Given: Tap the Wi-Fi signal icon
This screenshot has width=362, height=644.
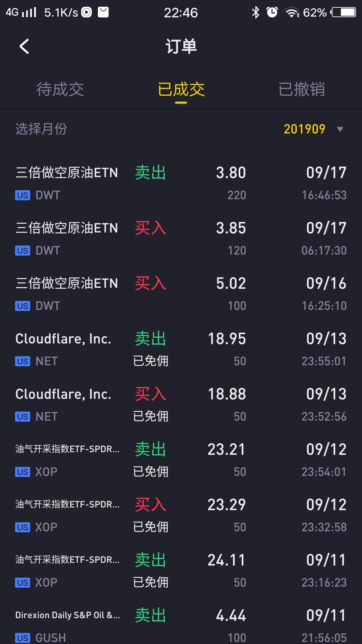Looking at the screenshot, I should [x=292, y=12].
